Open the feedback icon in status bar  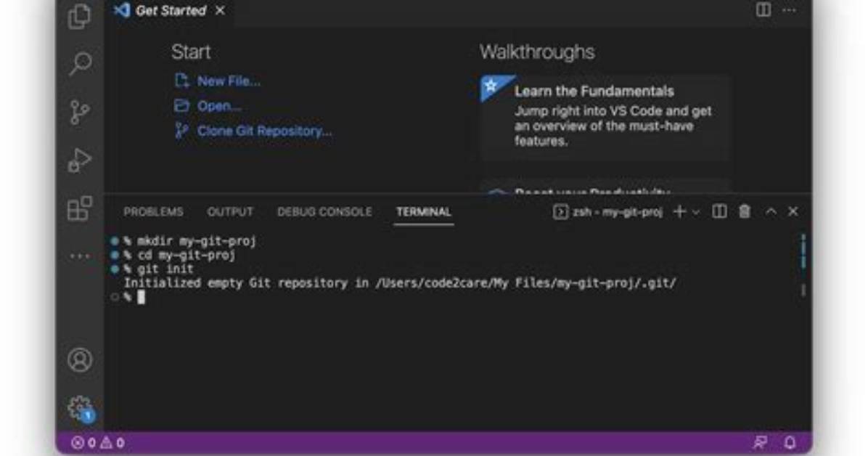[x=760, y=442]
